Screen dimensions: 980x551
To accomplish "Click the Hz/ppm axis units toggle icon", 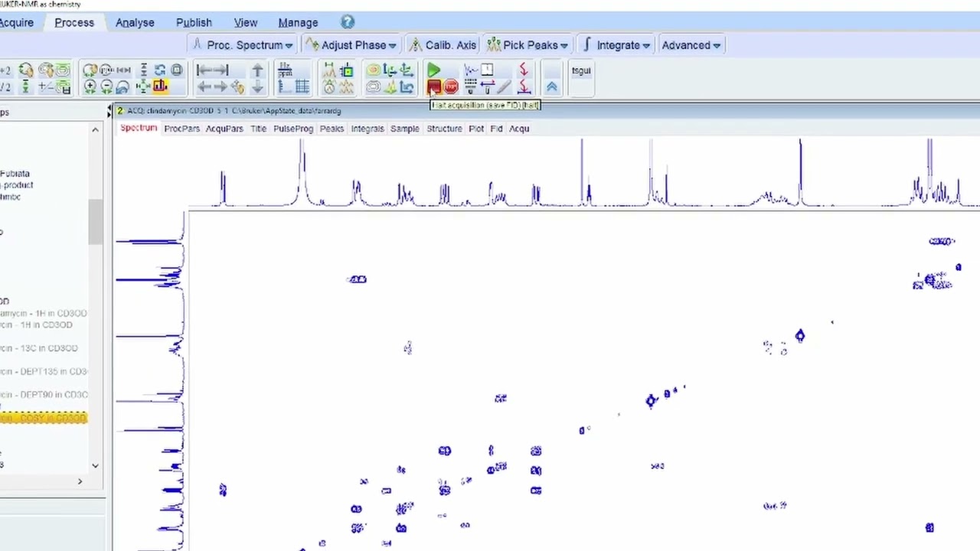I will (x=285, y=70).
